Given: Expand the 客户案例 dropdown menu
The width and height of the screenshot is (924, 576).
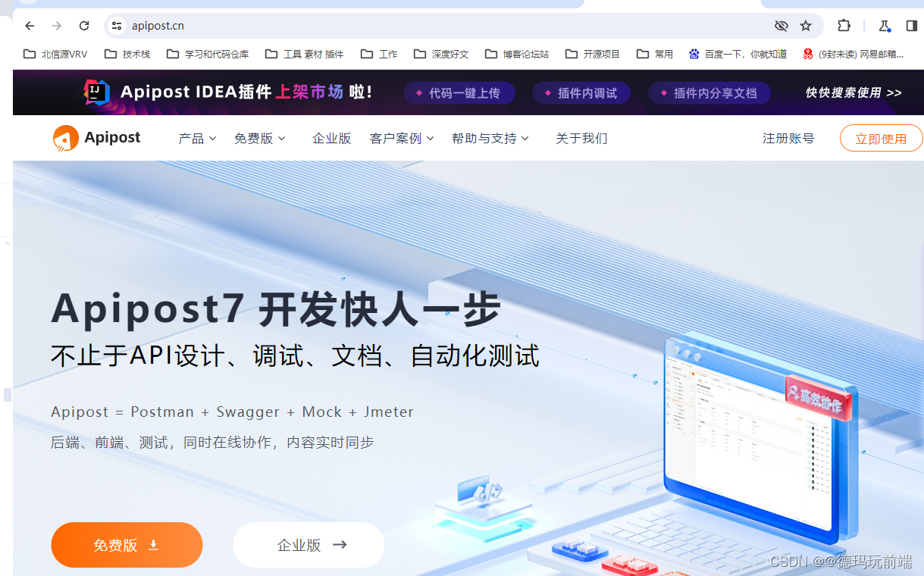Looking at the screenshot, I should click(402, 138).
